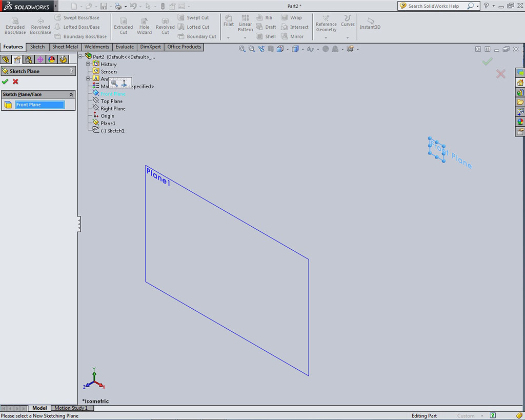Switch to the Motion Study 1 tab
Viewport: 525px width, 420px height.
(71, 408)
